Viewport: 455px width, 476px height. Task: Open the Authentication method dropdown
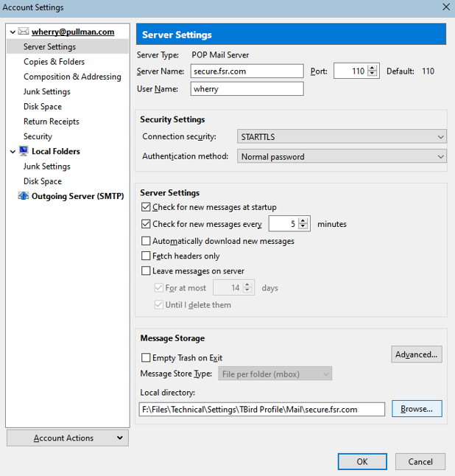[x=342, y=156]
